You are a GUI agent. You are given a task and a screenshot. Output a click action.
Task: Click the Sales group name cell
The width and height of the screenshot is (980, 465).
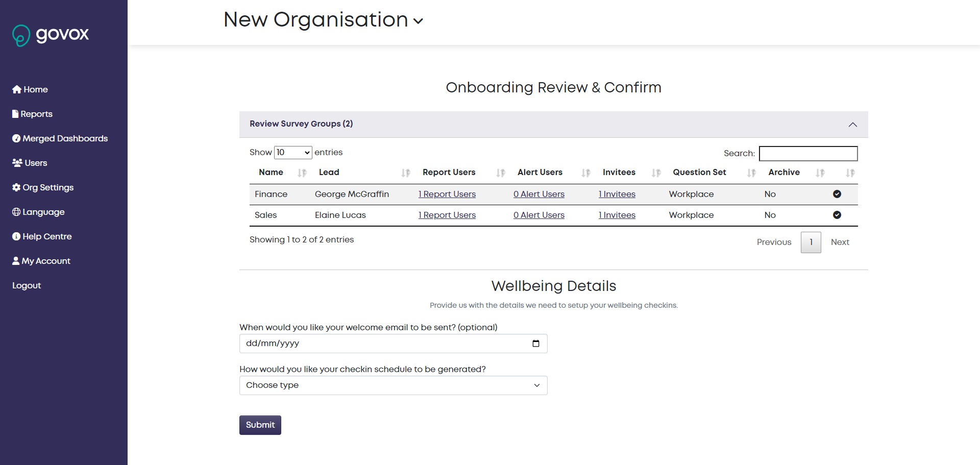(x=266, y=215)
